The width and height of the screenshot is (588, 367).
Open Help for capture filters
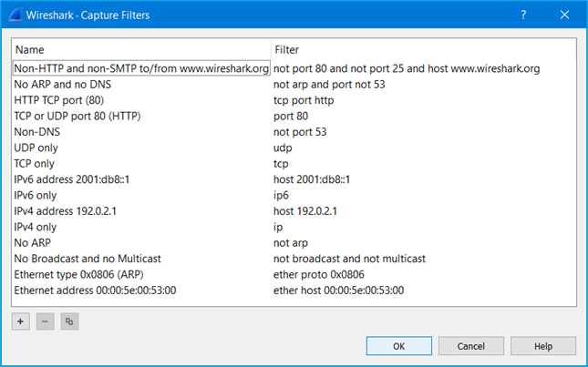pos(543,346)
